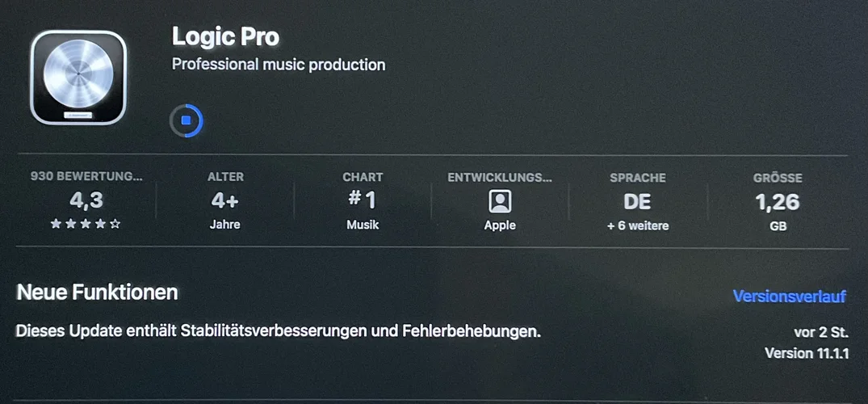Click the Grösse 1,26 GB info
The height and width of the screenshot is (404, 868).
pyautogui.click(x=778, y=201)
